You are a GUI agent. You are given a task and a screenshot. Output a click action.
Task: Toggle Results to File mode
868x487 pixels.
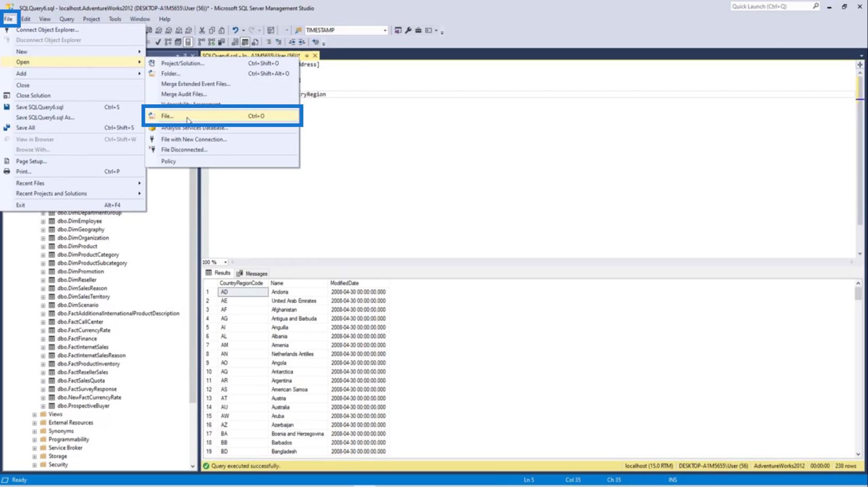[x=255, y=42]
